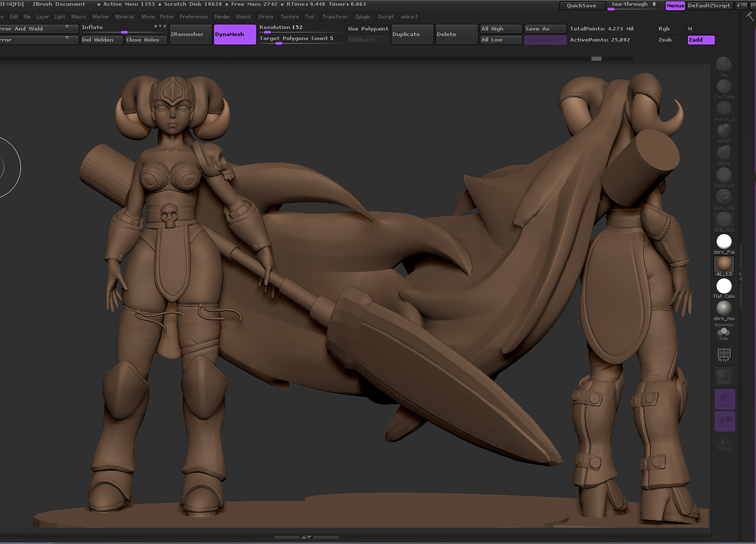Image resolution: width=756 pixels, height=544 pixels.
Task: Toggle the Ghost transparency icon
Action: point(724,399)
